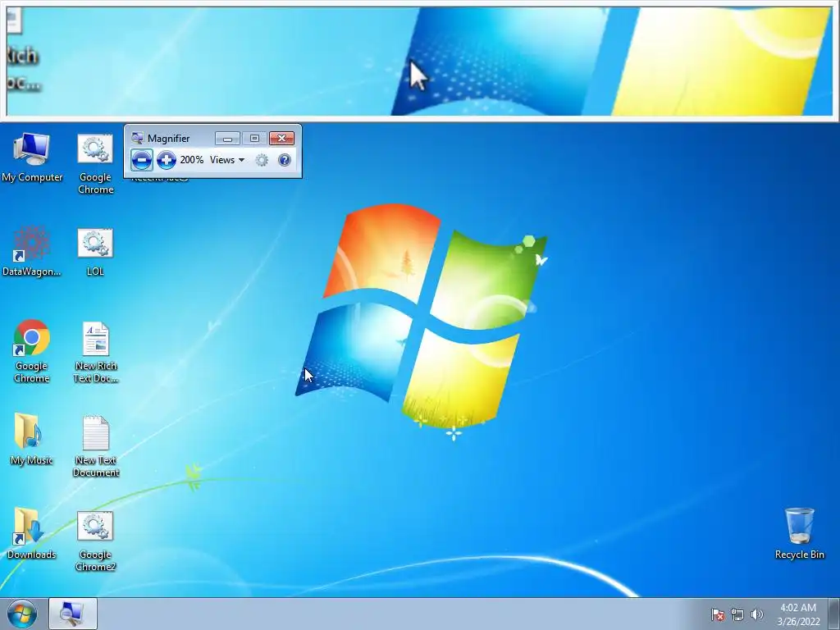The height and width of the screenshot is (630, 840).
Task: Select the My Computer desktop icon
Action: tap(32, 157)
